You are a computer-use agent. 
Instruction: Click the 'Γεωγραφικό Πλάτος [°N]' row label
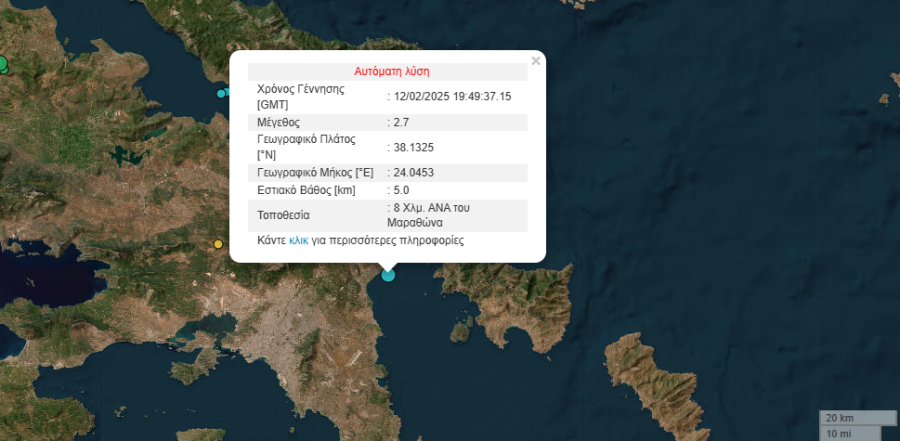(x=307, y=148)
